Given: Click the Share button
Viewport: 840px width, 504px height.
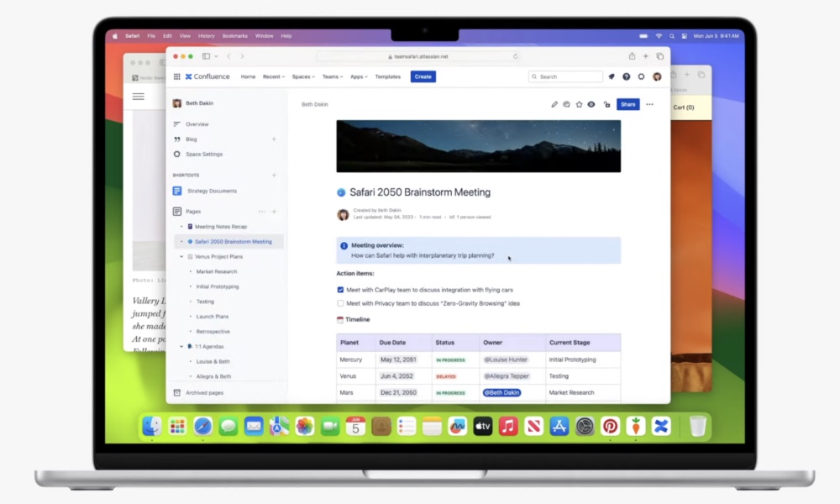Looking at the screenshot, I should click(627, 104).
